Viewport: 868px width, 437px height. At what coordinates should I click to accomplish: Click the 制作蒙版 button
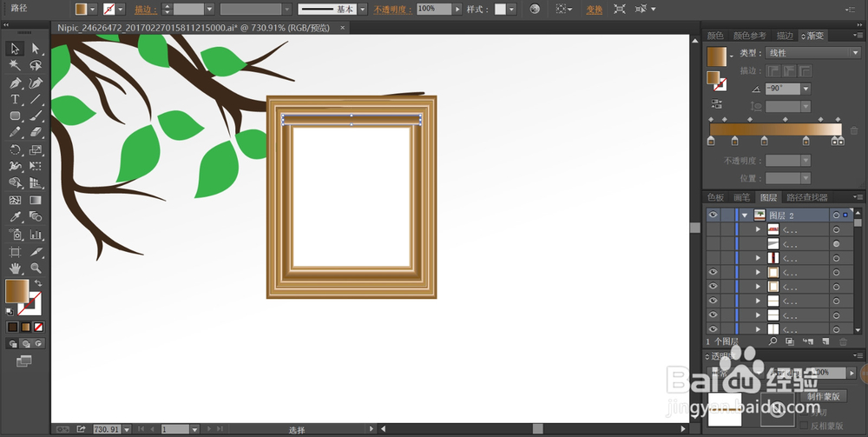click(824, 396)
